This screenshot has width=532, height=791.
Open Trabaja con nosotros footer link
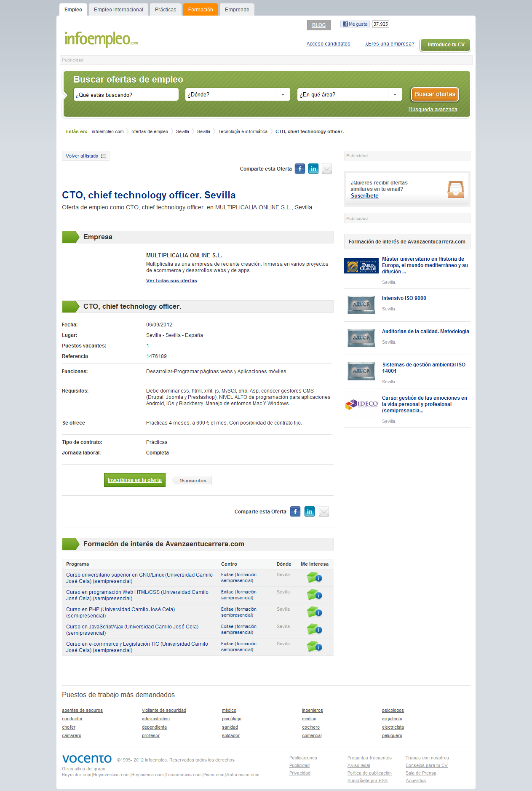coord(427,758)
